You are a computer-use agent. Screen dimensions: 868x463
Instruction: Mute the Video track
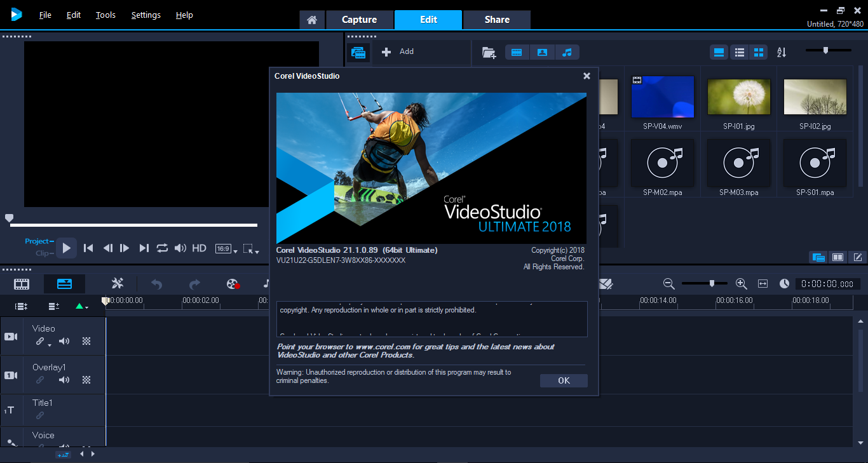pyautogui.click(x=64, y=342)
